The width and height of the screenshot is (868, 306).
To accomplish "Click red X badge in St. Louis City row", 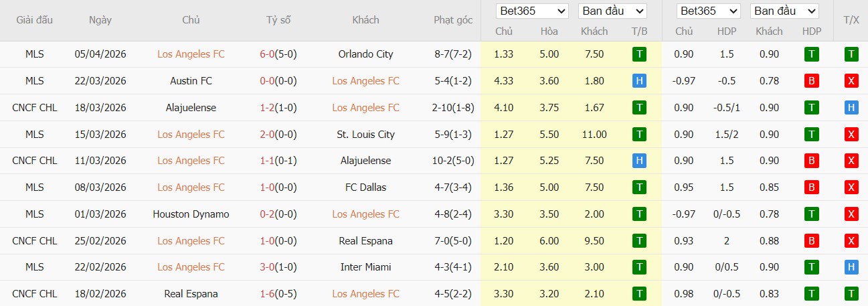I will (x=851, y=135).
